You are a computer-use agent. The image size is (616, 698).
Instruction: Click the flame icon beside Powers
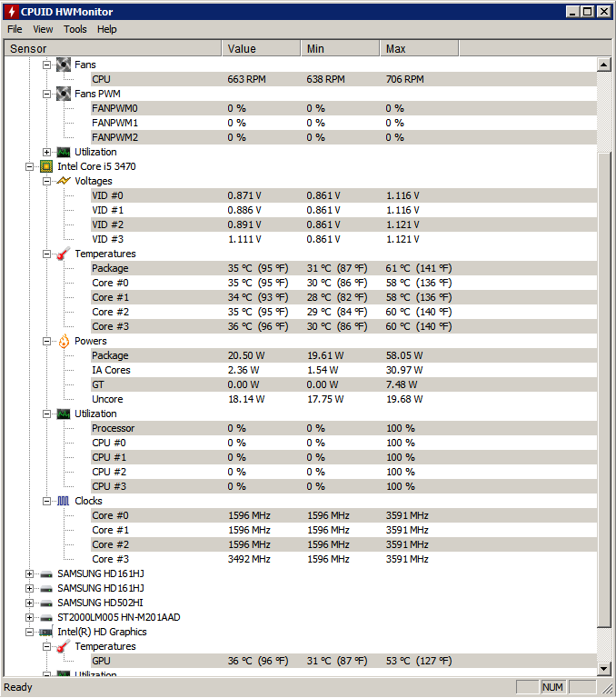coord(64,341)
